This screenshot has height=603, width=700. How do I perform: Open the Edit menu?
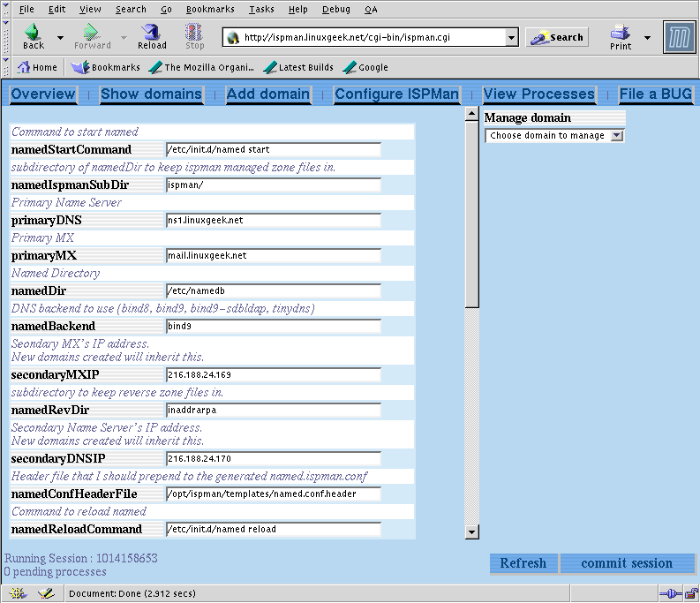click(x=56, y=10)
